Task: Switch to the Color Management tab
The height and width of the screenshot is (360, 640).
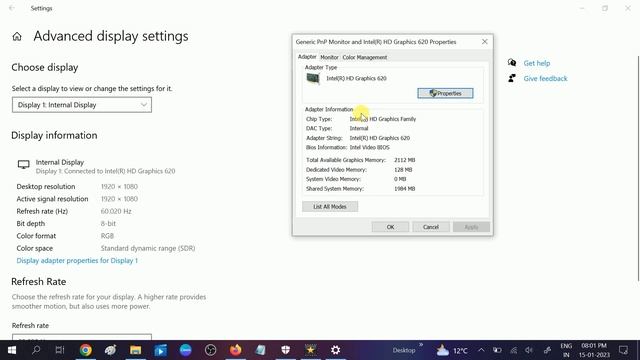Action: click(x=364, y=57)
